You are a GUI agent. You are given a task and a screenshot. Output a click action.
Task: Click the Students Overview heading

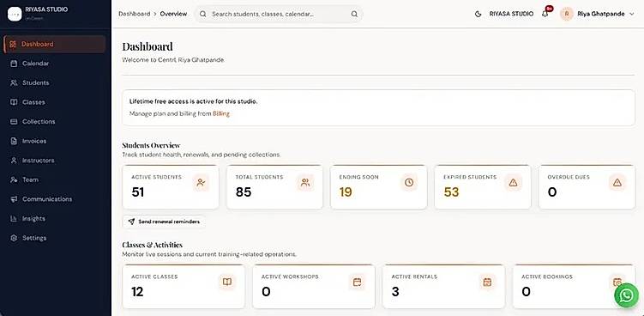tap(151, 145)
